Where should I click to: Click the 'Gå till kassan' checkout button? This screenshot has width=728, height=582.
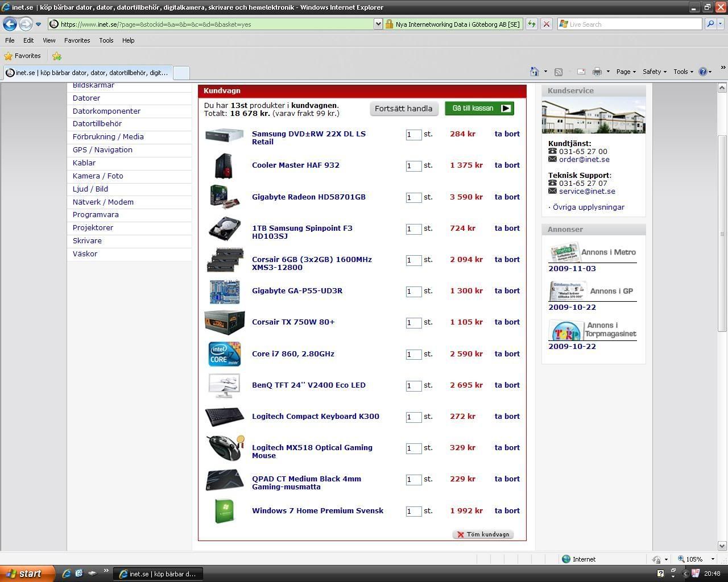click(479, 108)
